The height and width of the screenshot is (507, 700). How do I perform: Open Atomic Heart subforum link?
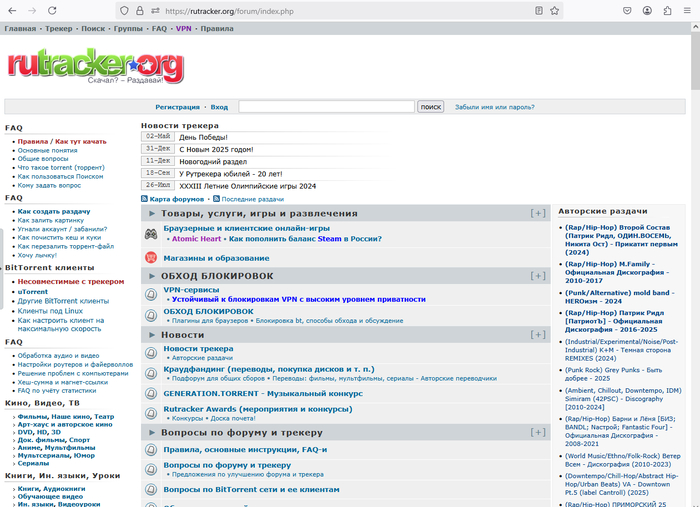[x=196, y=239]
